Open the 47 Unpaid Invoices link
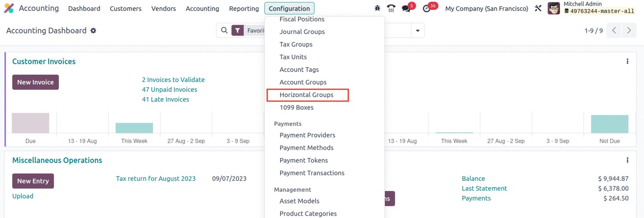The width and height of the screenshot is (644, 218). [x=169, y=90]
